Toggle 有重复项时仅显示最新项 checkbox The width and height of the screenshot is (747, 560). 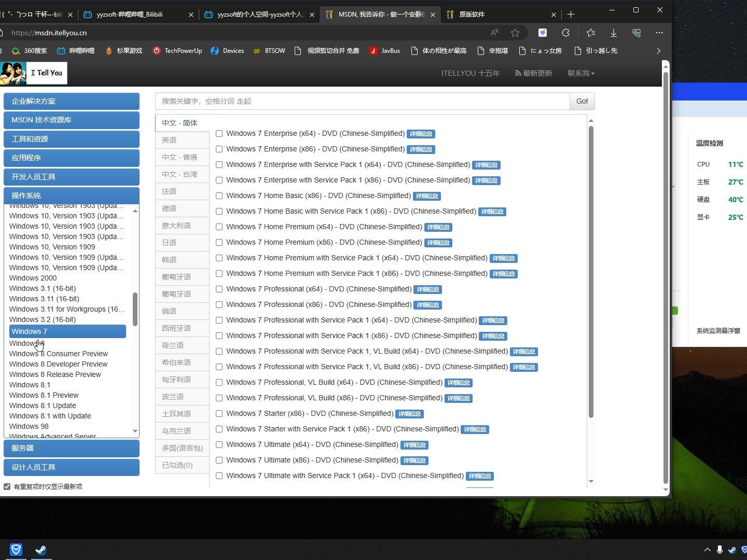pyautogui.click(x=7, y=486)
